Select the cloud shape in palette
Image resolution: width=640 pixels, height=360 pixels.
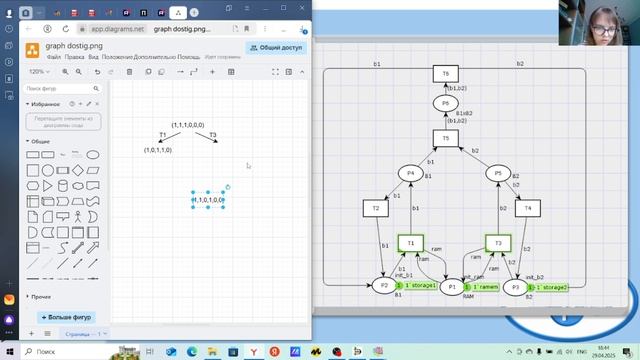click(x=78, y=186)
